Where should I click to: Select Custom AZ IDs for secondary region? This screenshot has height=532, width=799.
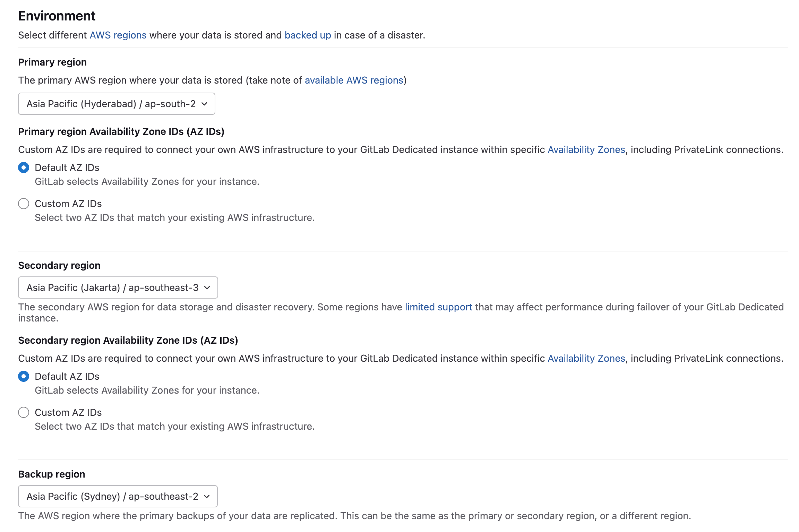pyautogui.click(x=24, y=412)
